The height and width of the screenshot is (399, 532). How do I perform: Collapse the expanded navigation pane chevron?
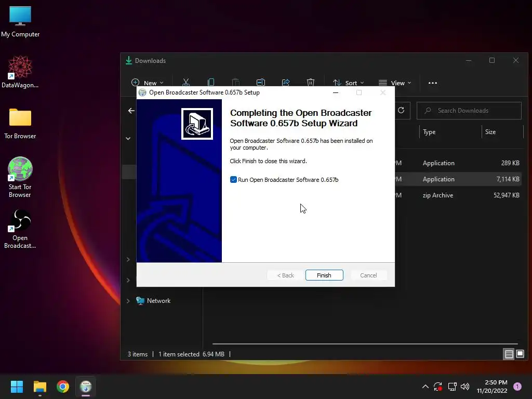[128, 138]
